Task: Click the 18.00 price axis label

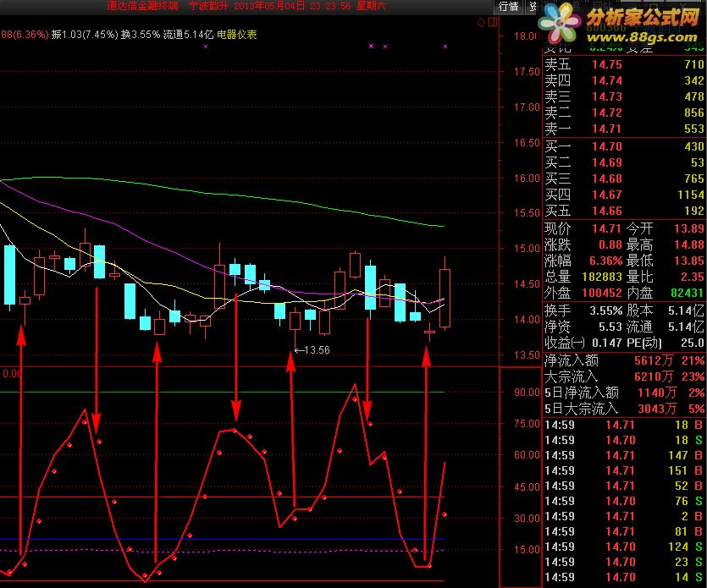Action: coord(526,36)
